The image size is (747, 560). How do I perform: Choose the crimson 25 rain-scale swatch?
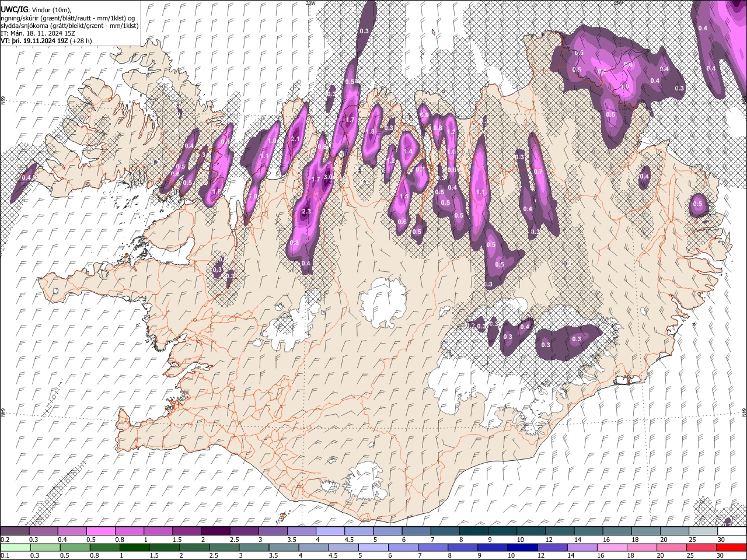point(701,547)
